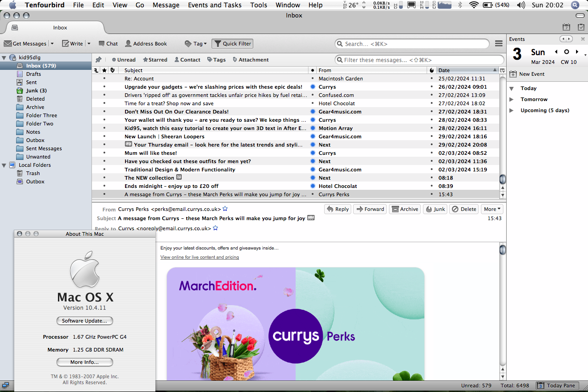Open the Events and Tasks menu
Screen dimensions: 588x392
click(x=215, y=5)
